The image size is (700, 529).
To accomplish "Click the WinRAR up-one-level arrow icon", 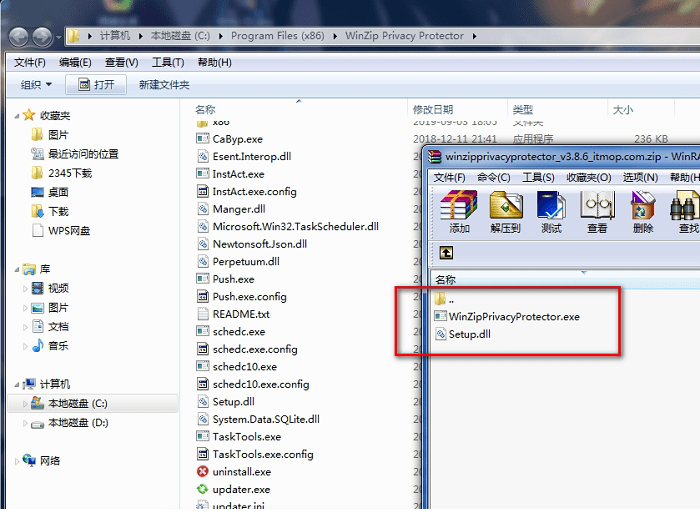I will [446, 253].
